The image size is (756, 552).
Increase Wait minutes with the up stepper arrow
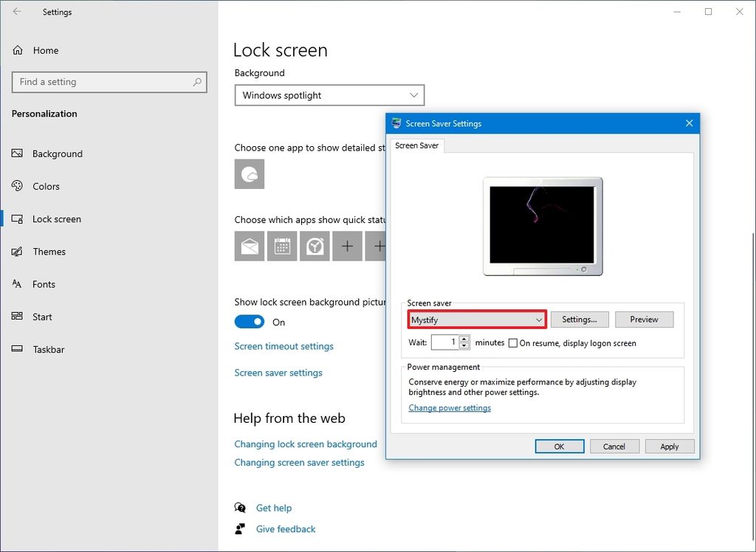[x=464, y=339]
